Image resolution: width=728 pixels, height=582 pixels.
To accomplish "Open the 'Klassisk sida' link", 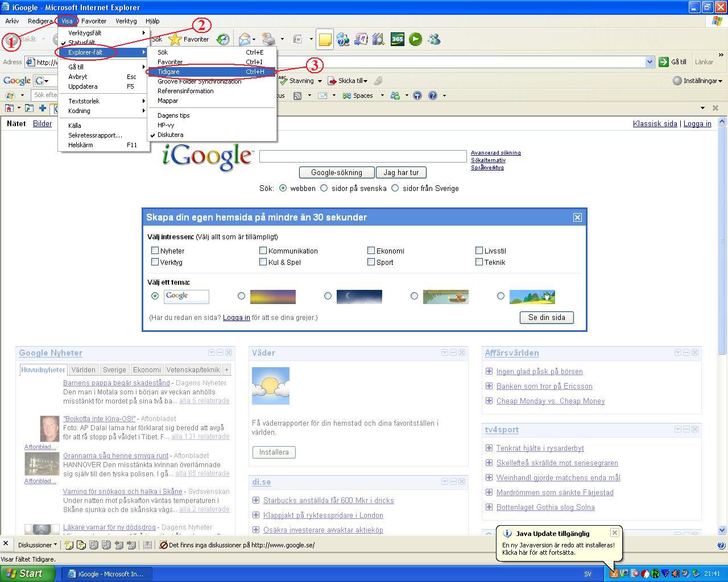I will 655,123.
